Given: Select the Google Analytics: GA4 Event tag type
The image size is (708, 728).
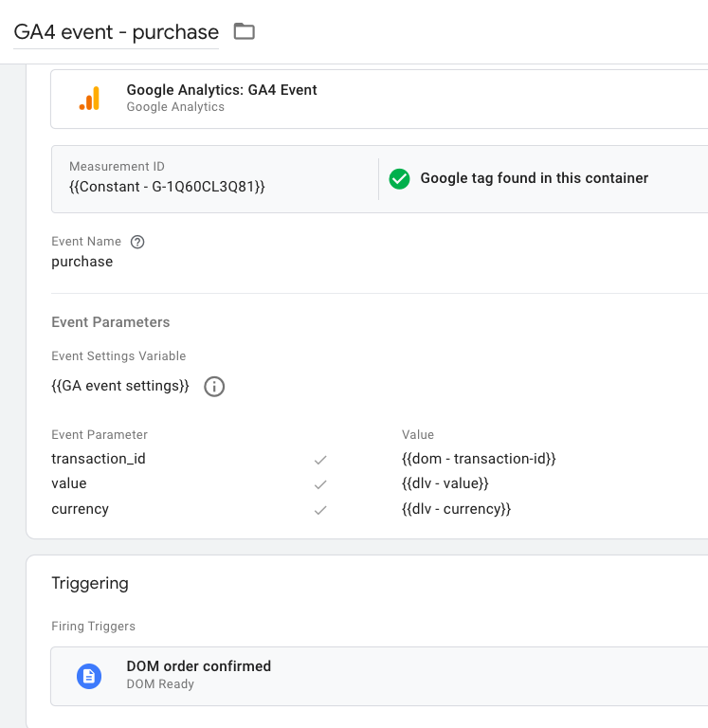Looking at the screenshot, I should click(222, 90).
